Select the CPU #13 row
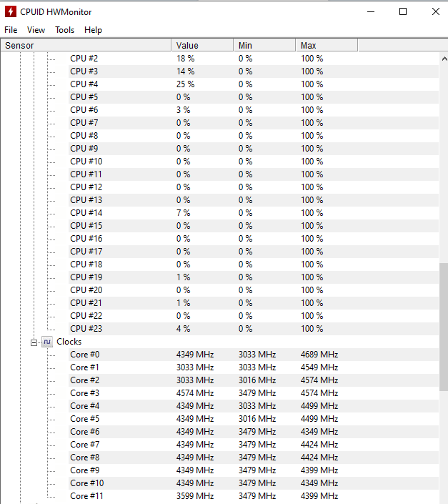 254,200
